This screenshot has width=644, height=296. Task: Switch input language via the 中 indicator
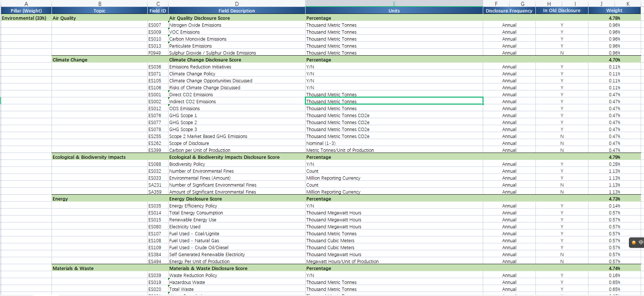[641, 243]
